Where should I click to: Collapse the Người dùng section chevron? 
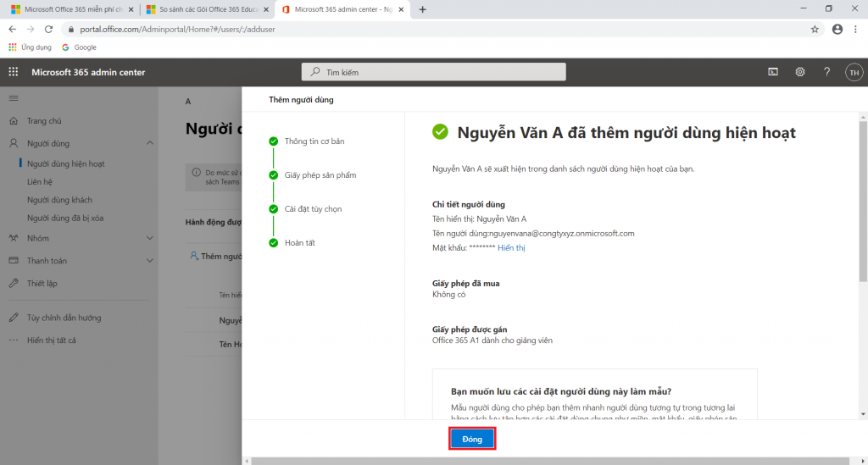point(150,143)
